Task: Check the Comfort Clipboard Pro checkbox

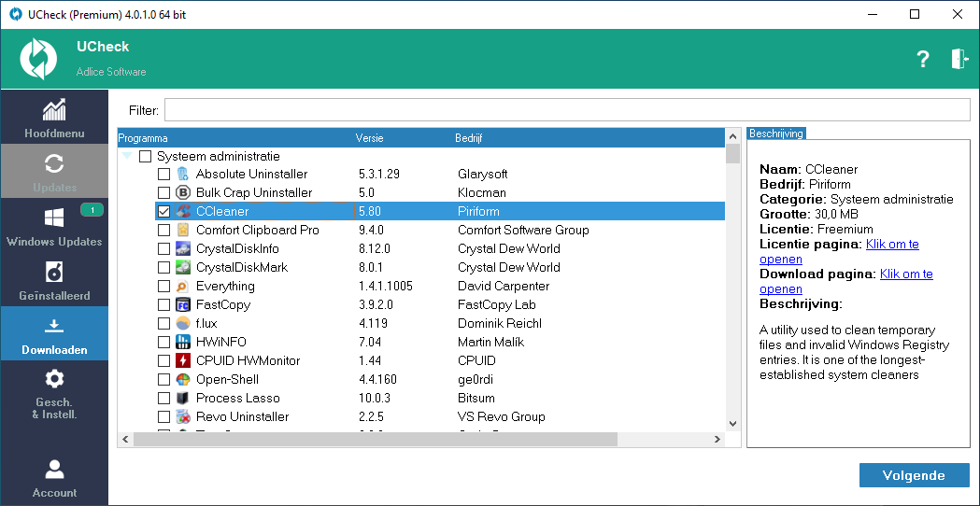Action: point(163,230)
